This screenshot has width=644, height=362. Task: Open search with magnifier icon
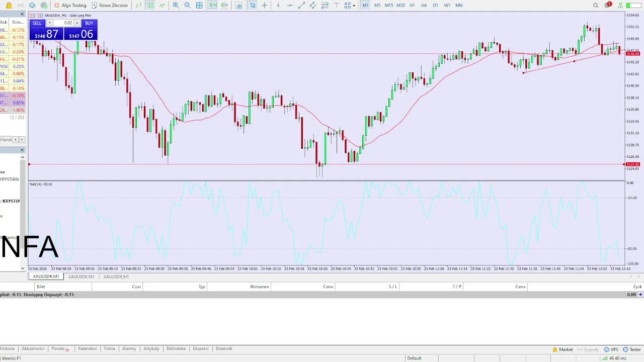[x=596, y=5]
